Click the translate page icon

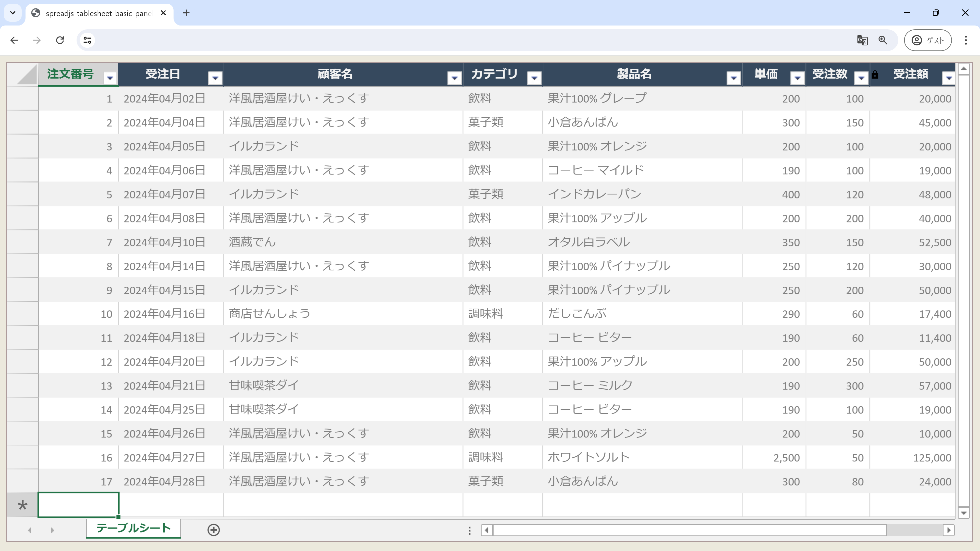coord(862,40)
